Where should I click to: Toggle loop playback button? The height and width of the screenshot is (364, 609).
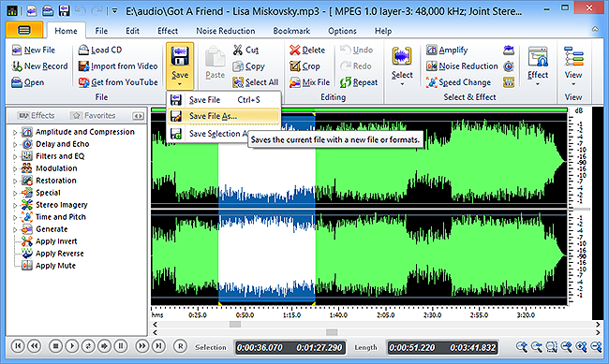(88, 346)
